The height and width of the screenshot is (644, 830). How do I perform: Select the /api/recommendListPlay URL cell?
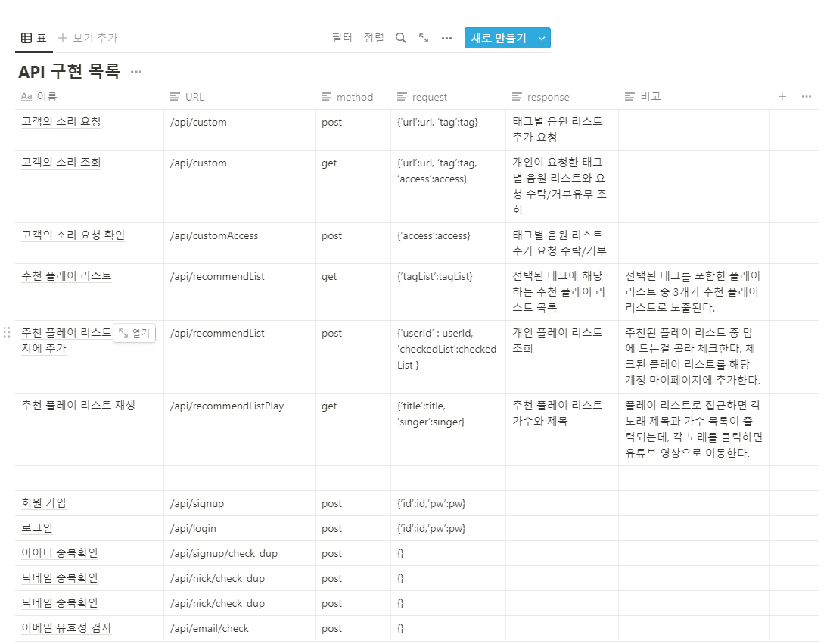[239, 430]
